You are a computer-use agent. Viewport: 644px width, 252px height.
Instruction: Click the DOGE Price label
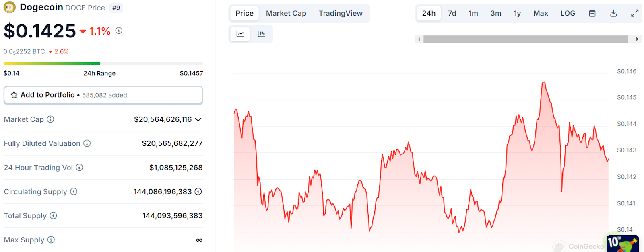point(85,8)
